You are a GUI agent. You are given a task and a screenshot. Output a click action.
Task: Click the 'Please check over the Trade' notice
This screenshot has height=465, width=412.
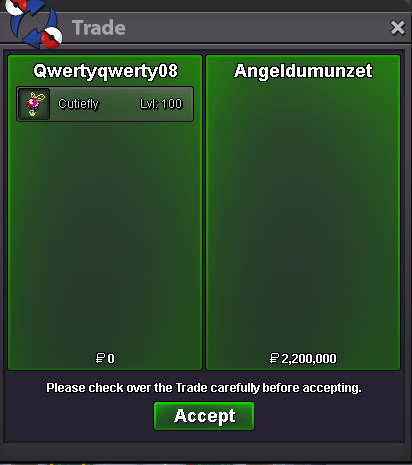tap(204, 388)
